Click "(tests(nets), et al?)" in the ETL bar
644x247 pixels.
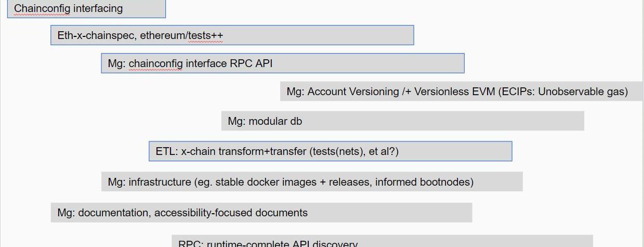point(353,152)
